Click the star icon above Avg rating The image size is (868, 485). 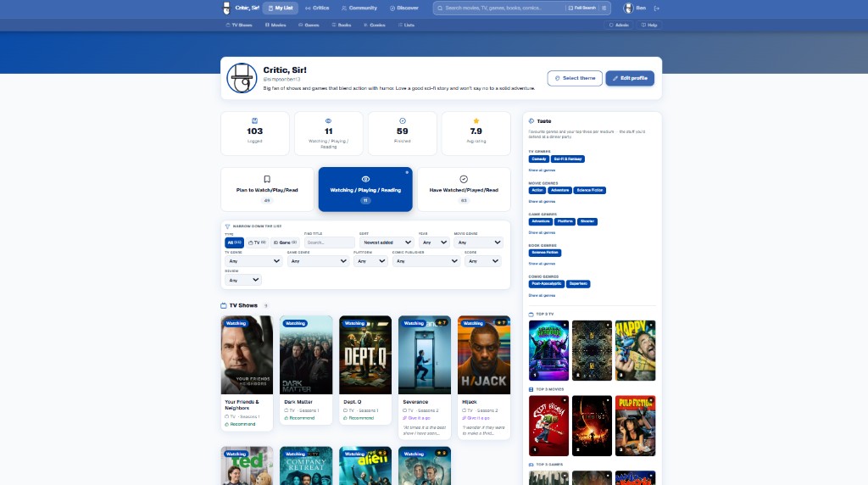coord(476,121)
